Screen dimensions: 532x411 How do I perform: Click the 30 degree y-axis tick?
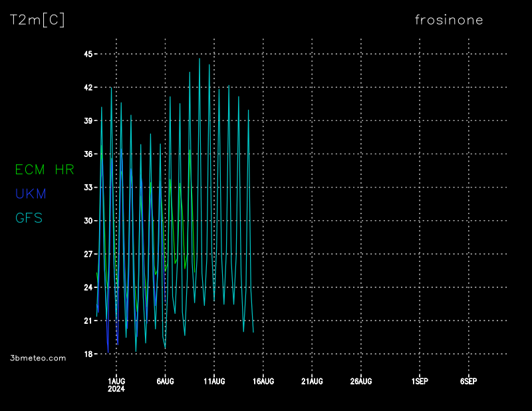pos(87,221)
